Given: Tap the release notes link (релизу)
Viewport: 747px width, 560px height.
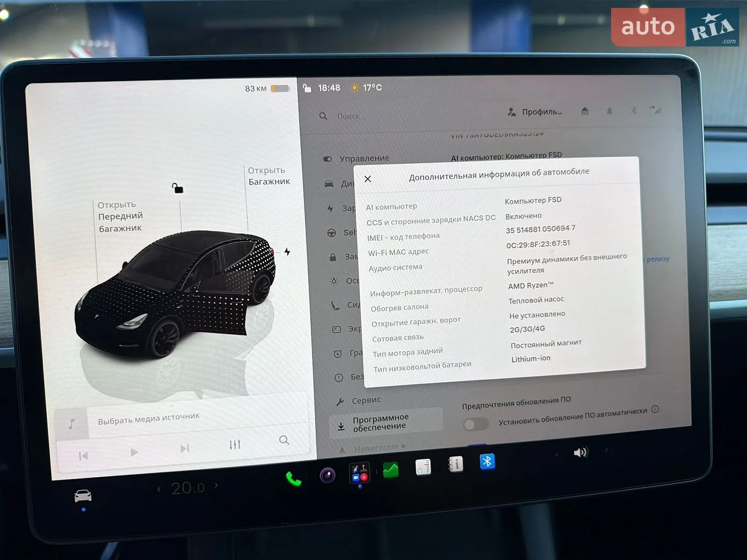Looking at the screenshot, I should 657,259.
